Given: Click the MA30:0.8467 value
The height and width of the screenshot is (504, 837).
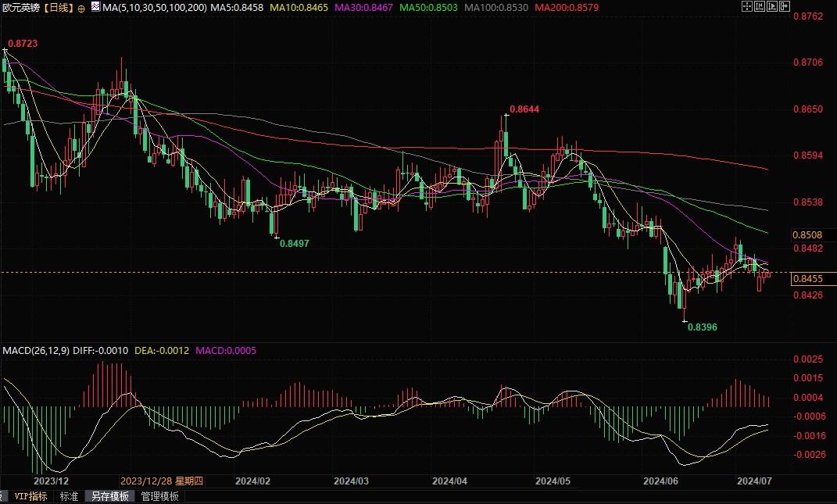Looking at the screenshot, I should click(363, 8).
